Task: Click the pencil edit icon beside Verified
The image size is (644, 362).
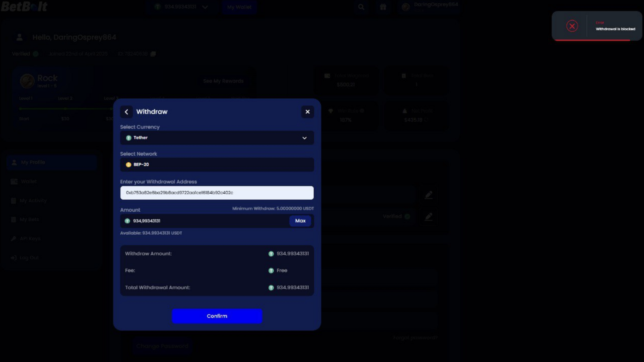Action: point(429,216)
